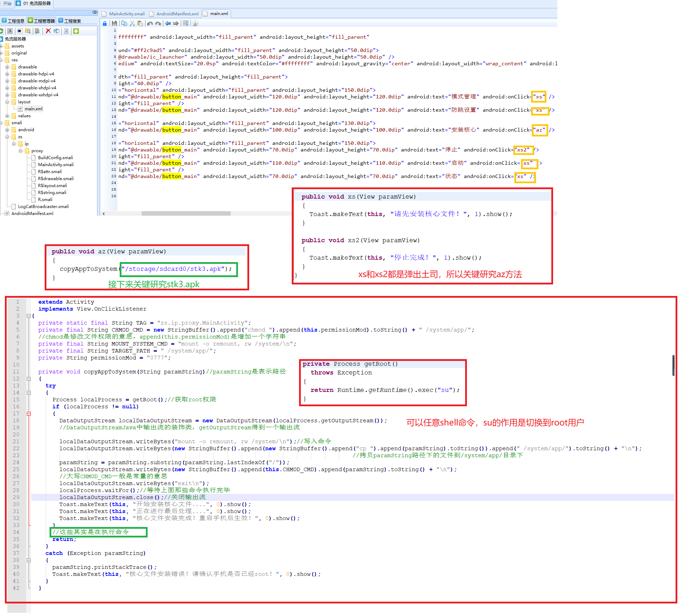The height and width of the screenshot is (616, 685).
Task: Click the save file toolbar icon
Action: pyautogui.click(x=114, y=23)
